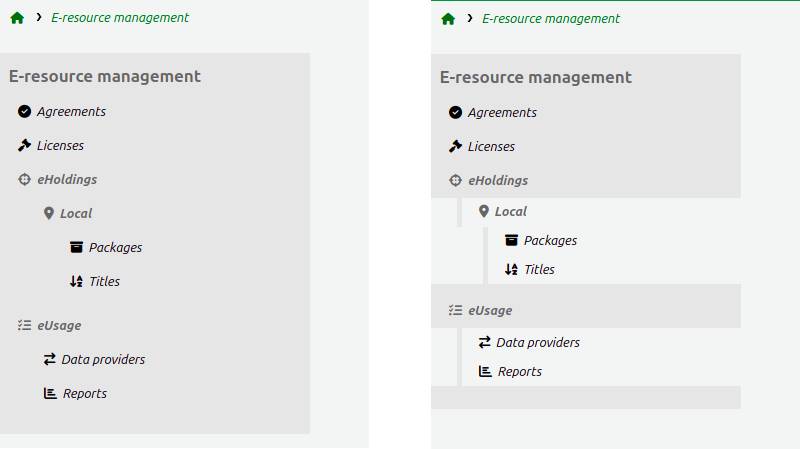This screenshot has height=449, width=800.
Task: Click the Data providers arrows icon in left panel
Action: (x=49, y=360)
